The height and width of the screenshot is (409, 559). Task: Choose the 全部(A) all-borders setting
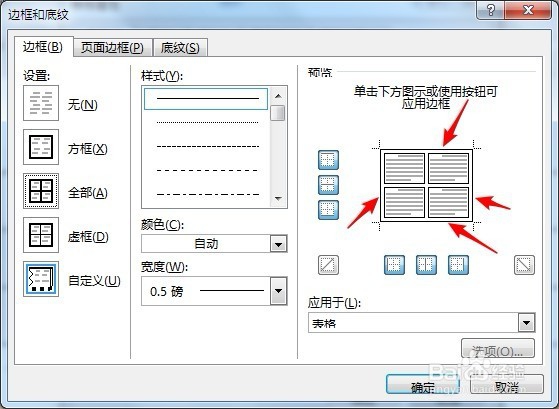pyautogui.click(x=41, y=191)
